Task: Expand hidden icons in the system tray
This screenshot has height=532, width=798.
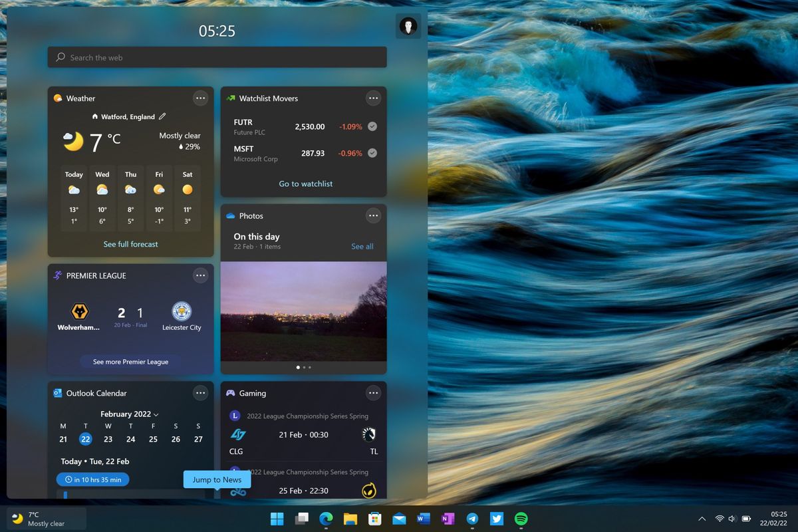Action: pyautogui.click(x=702, y=518)
